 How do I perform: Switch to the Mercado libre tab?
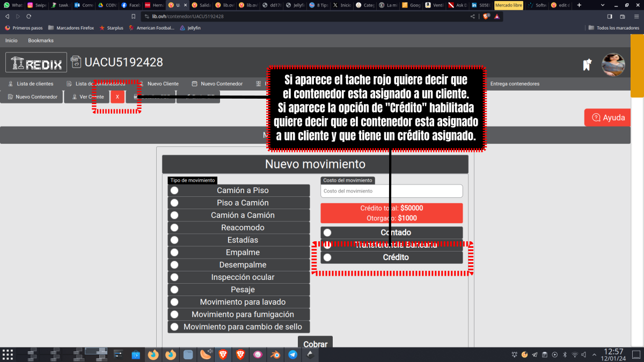(508, 5)
